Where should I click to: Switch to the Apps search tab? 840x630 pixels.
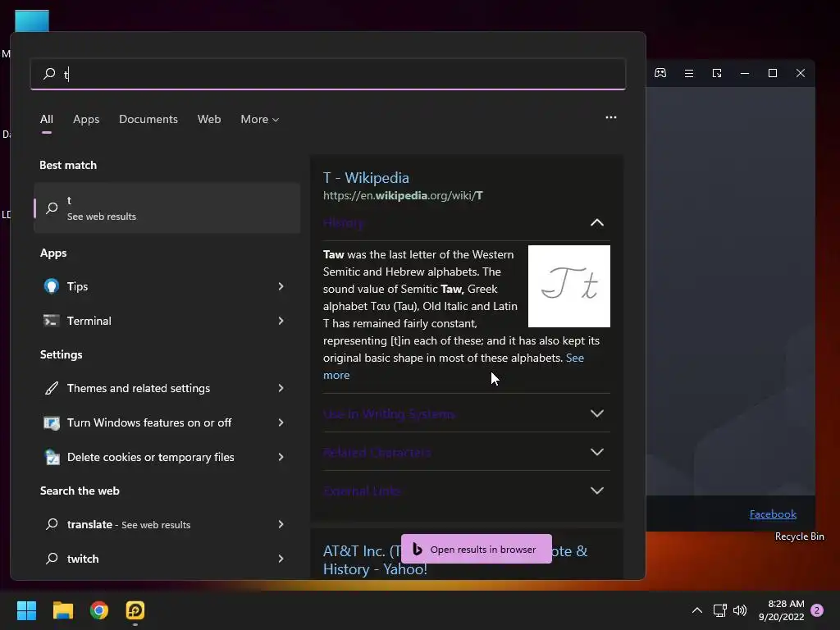pos(86,120)
